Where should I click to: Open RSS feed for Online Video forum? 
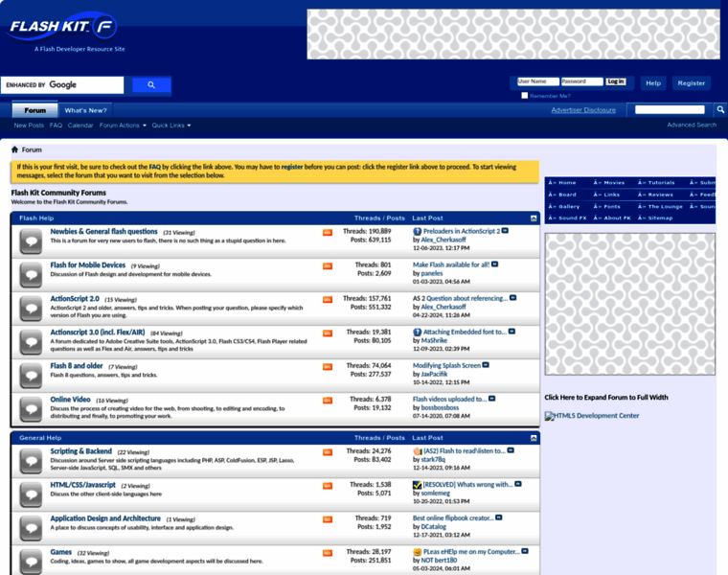tap(328, 400)
